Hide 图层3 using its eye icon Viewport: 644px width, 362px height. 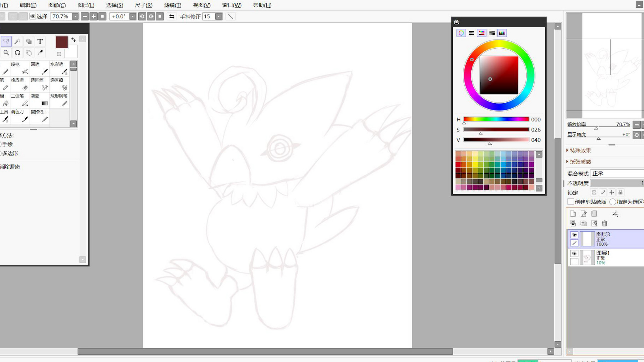tap(574, 235)
